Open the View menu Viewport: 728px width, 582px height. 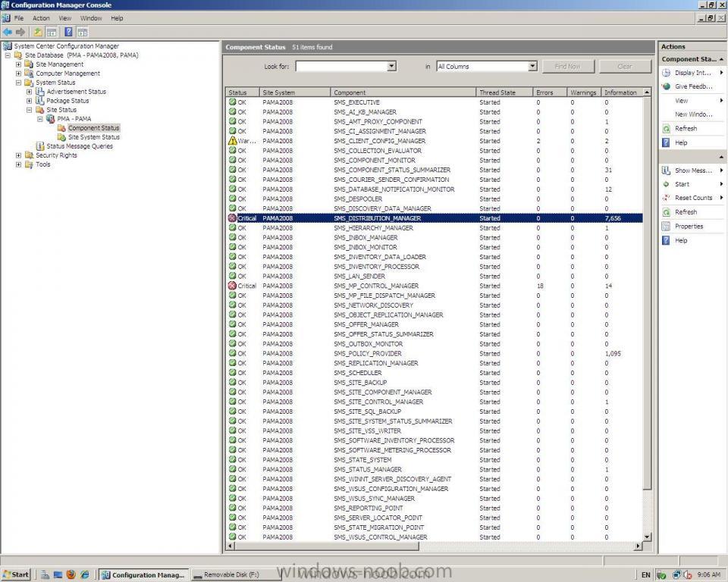point(65,18)
